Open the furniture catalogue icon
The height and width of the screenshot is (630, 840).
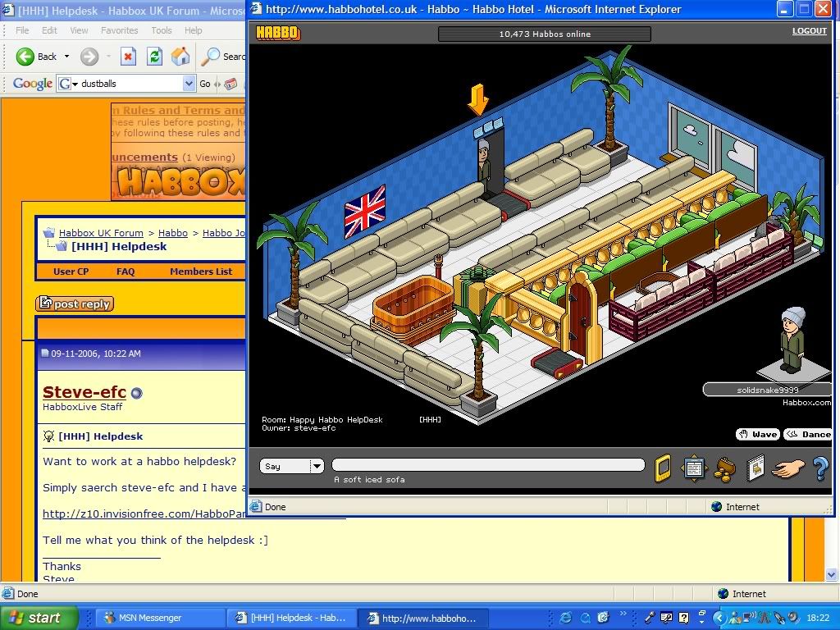(755, 468)
